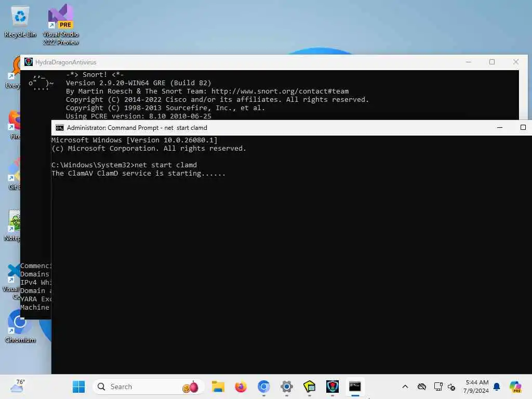Image resolution: width=532 pixels, height=399 pixels.
Task: Click the taskbar Search box
Action: coord(148,387)
